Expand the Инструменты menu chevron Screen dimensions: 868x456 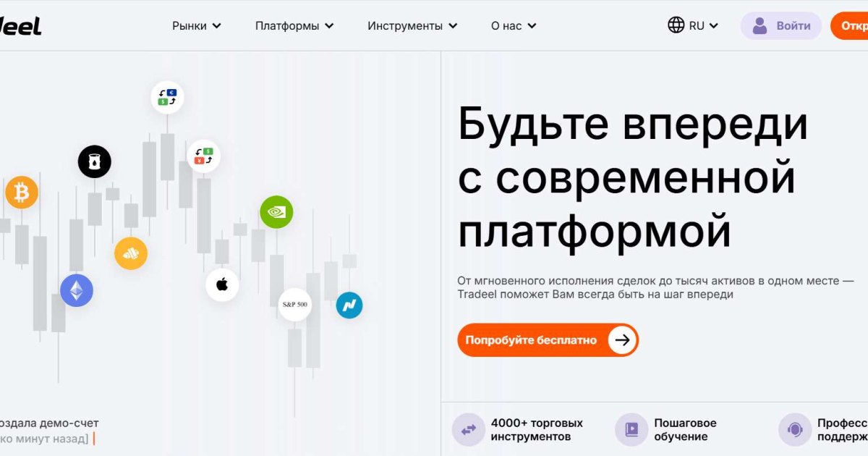tap(453, 26)
